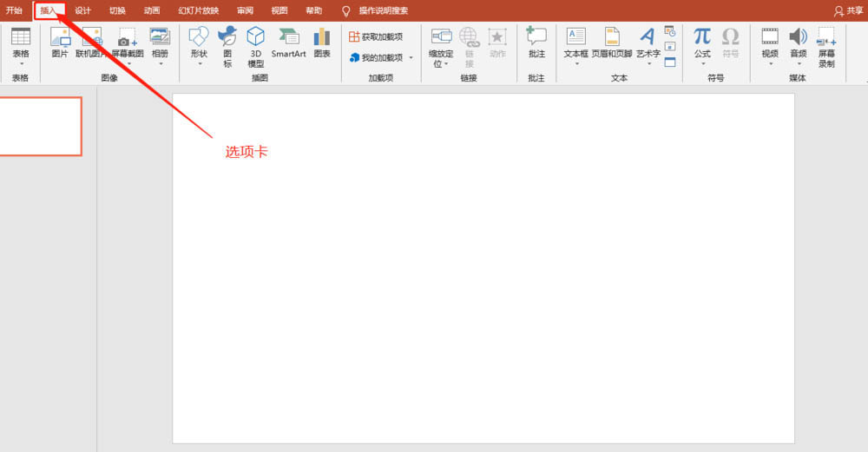Open the 设计 tab
Viewport: 868px width, 452px height.
coord(82,10)
